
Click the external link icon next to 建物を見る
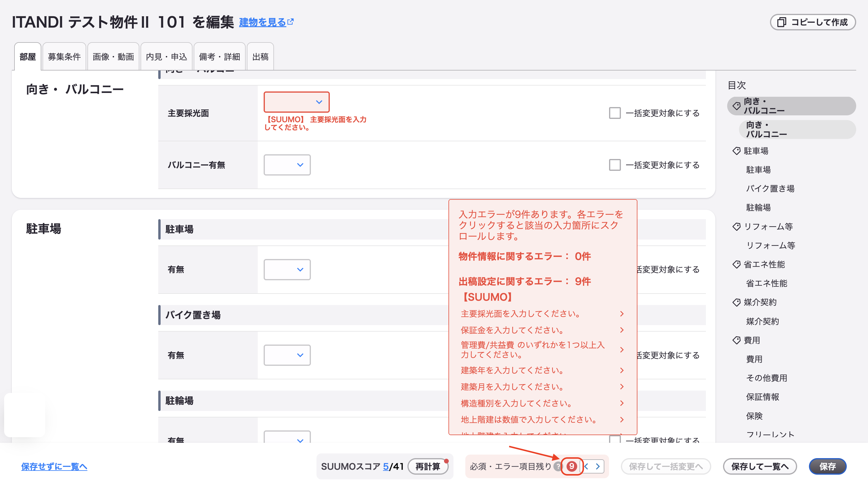(291, 22)
